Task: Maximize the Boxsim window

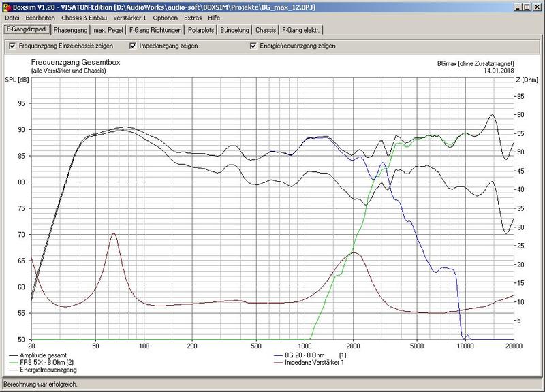Action: click(x=527, y=7)
